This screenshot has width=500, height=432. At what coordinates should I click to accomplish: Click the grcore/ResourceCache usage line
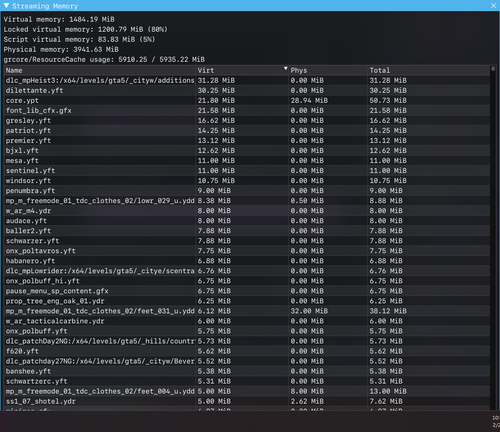(x=104, y=59)
